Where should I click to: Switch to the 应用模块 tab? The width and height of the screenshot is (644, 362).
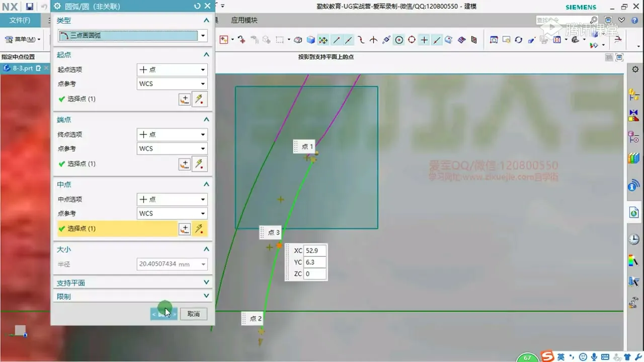point(244,21)
